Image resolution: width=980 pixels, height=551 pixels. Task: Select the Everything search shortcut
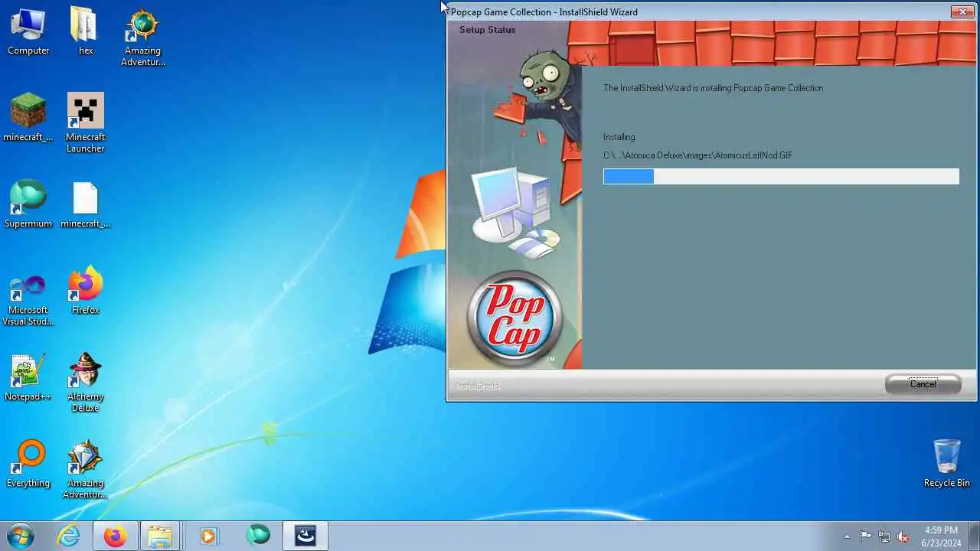(28, 464)
